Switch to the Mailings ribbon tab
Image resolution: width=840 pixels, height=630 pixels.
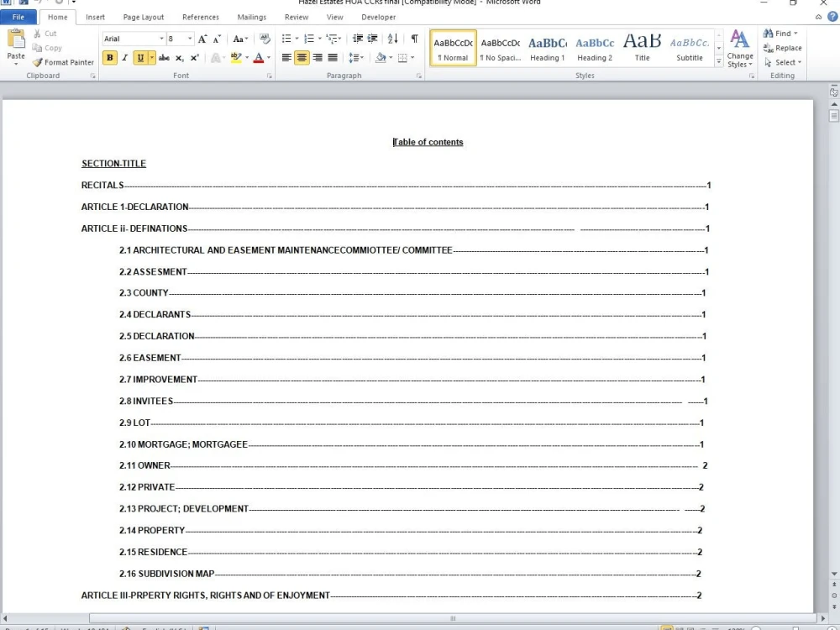[x=251, y=17]
